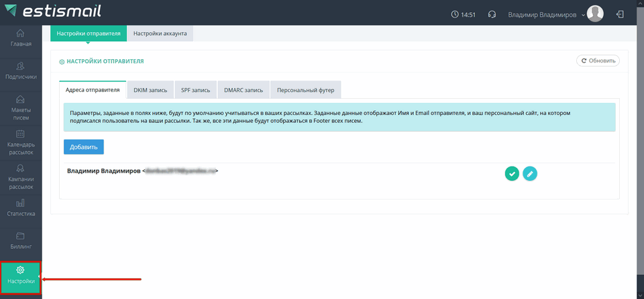Open the SPF запись tab

(195, 89)
